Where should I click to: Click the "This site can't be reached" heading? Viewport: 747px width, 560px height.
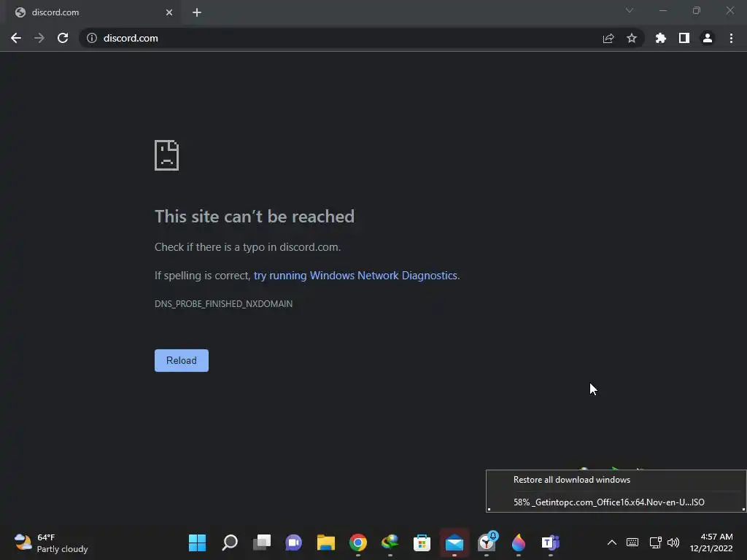(x=255, y=217)
